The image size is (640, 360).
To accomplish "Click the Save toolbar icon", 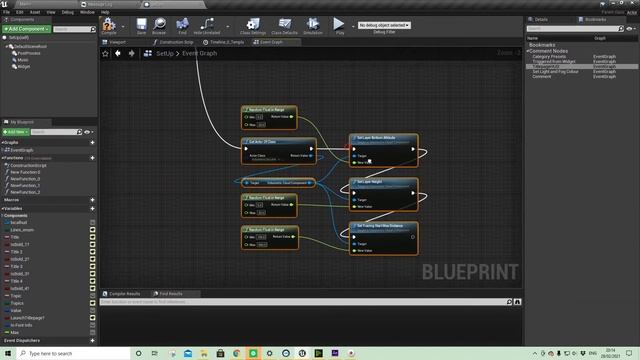I will (x=141, y=25).
